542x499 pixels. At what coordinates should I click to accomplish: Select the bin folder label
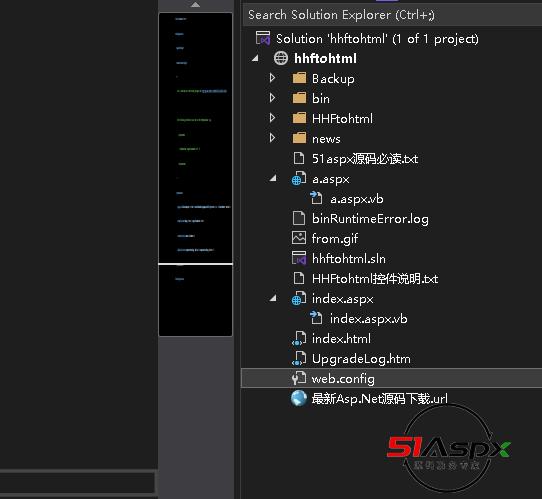coord(321,98)
